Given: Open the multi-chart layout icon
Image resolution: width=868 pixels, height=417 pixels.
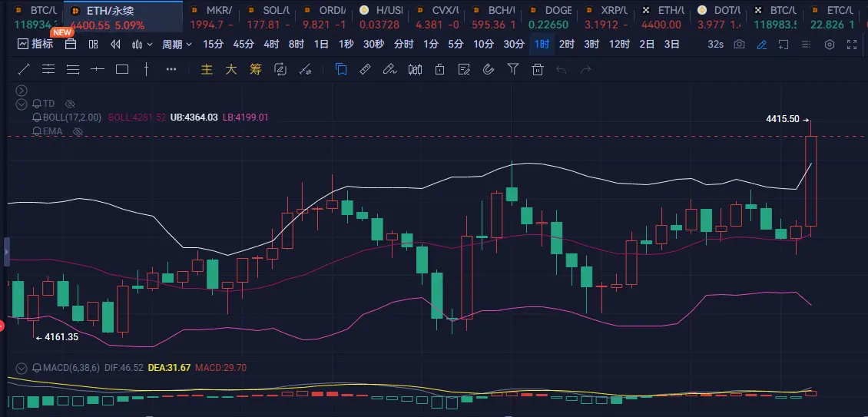Looking at the screenshot, I should [x=93, y=45].
